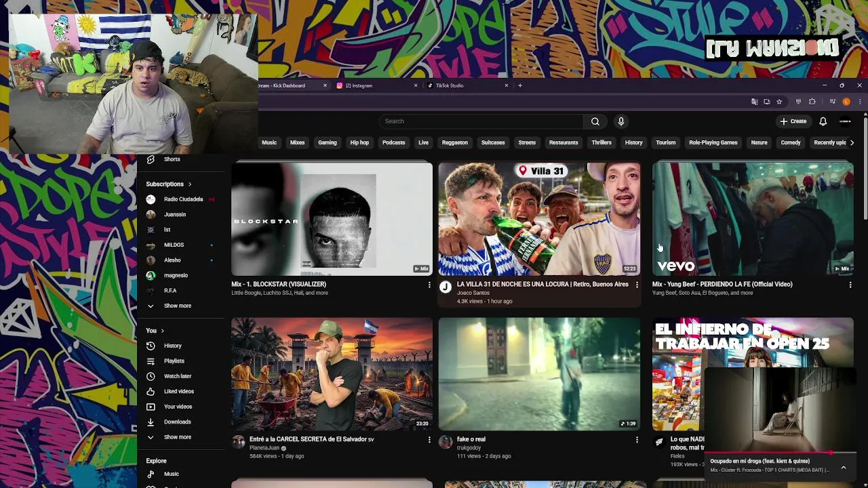Screen dimensions: 868x488
Task: Open the browser extensions puzzle icon
Action: pyautogui.click(x=812, y=102)
